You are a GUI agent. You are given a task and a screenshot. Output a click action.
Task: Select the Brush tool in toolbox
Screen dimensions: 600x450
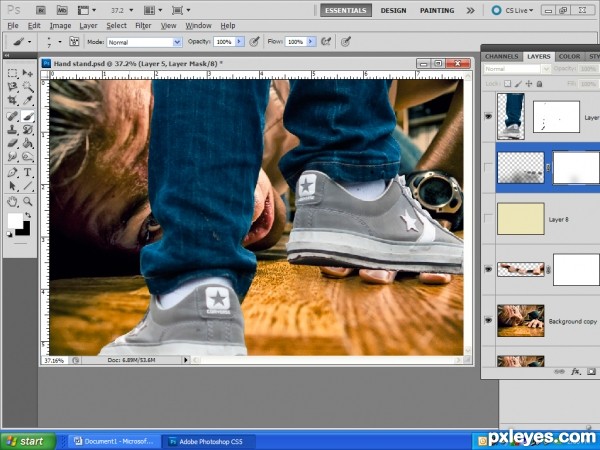pyautogui.click(x=28, y=116)
